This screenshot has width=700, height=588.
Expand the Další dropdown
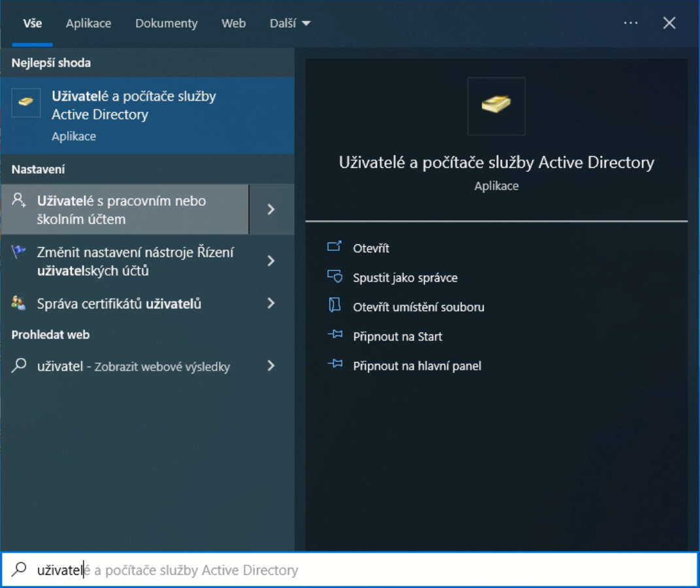click(x=290, y=24)
